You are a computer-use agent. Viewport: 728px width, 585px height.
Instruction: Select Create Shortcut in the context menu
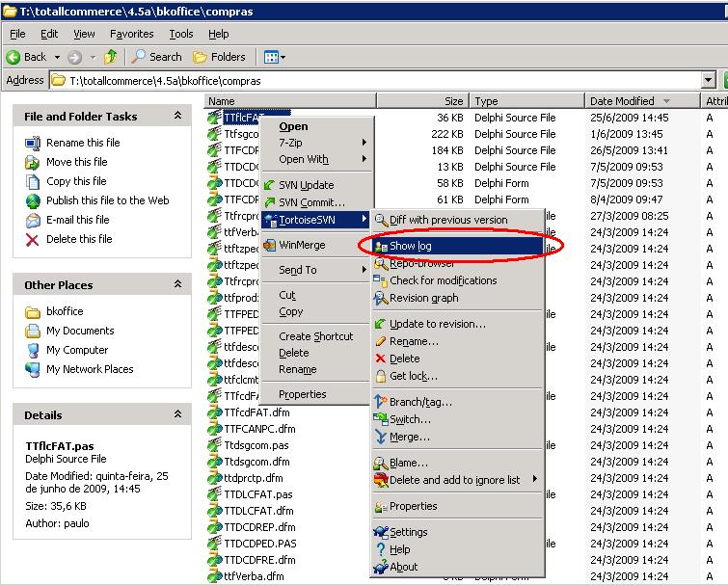[315, 336]
